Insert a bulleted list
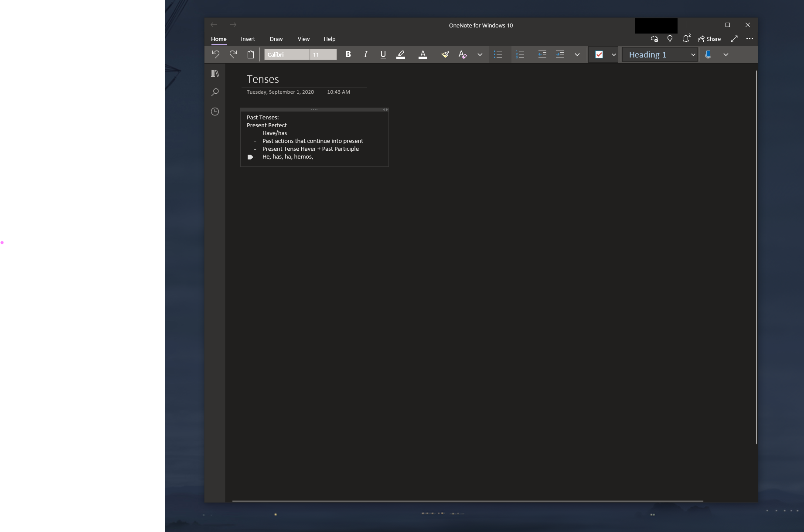This screenshot has width=804, height=532. [x=498, y=54]
